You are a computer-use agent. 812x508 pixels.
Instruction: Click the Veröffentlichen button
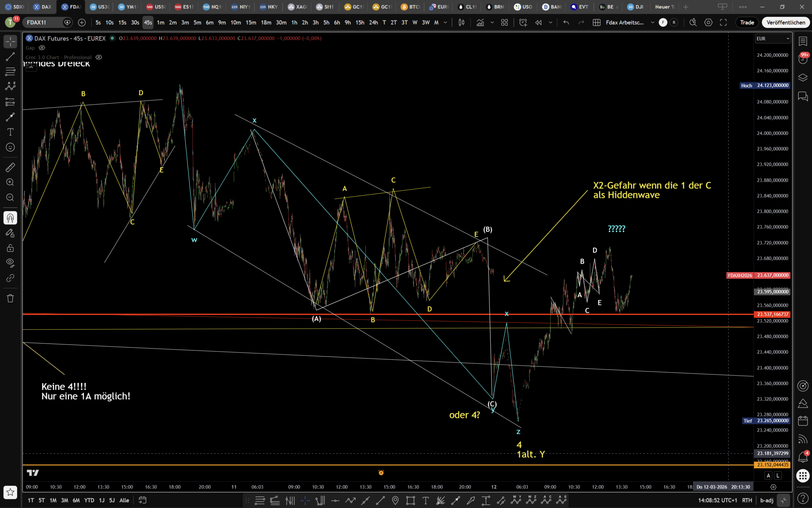click(x=785, y=22)
